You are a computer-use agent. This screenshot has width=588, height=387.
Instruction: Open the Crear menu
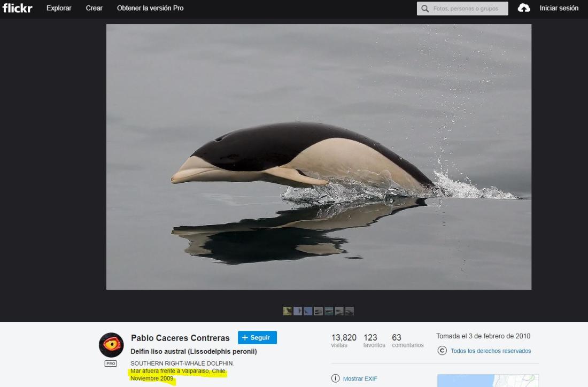click(x=94, y=8)
